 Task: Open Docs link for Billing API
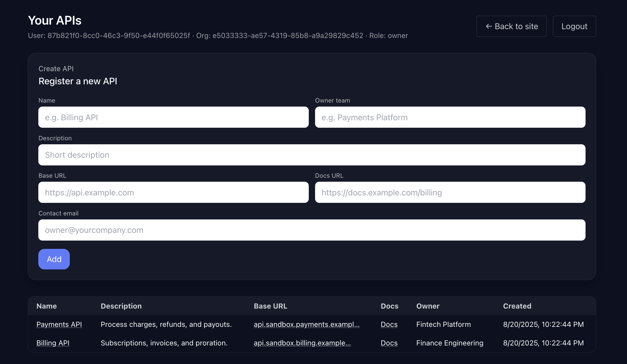[389, 343]
